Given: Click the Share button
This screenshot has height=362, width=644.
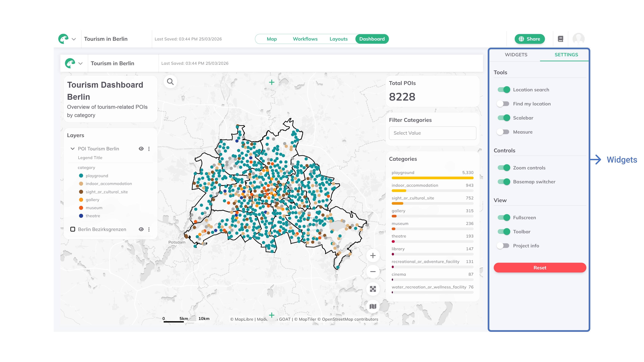Looking at the screenshot, I should click(x=529, y=39).
